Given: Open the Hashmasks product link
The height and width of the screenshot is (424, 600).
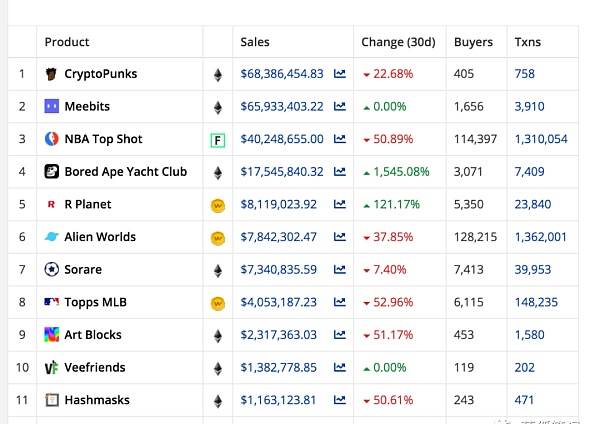Looking at the screenshot, I should pos(97,400).
